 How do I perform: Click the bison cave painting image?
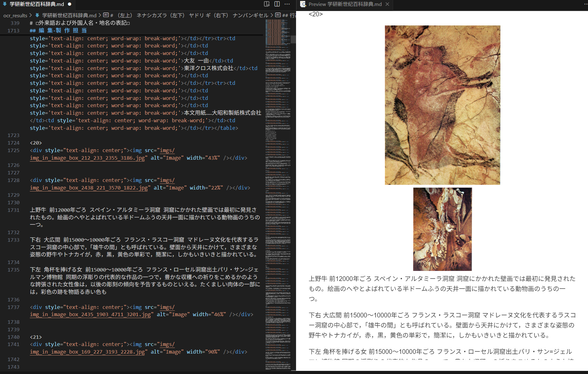[442, 105]
